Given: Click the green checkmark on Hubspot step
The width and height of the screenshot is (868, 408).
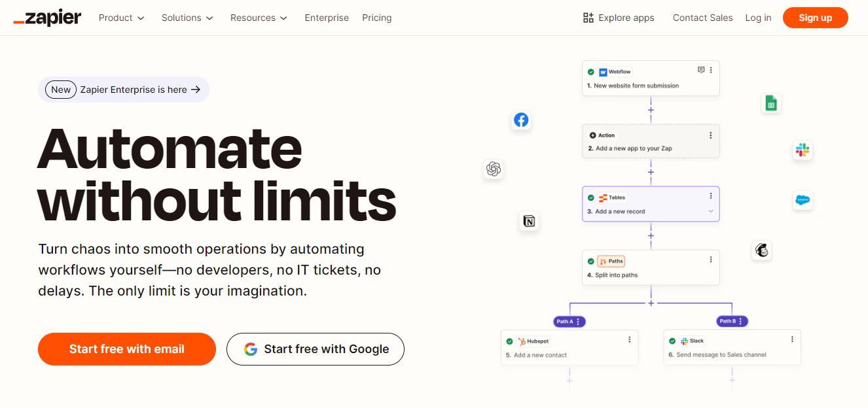Looking at the screenshot, I should click(510, 341).
